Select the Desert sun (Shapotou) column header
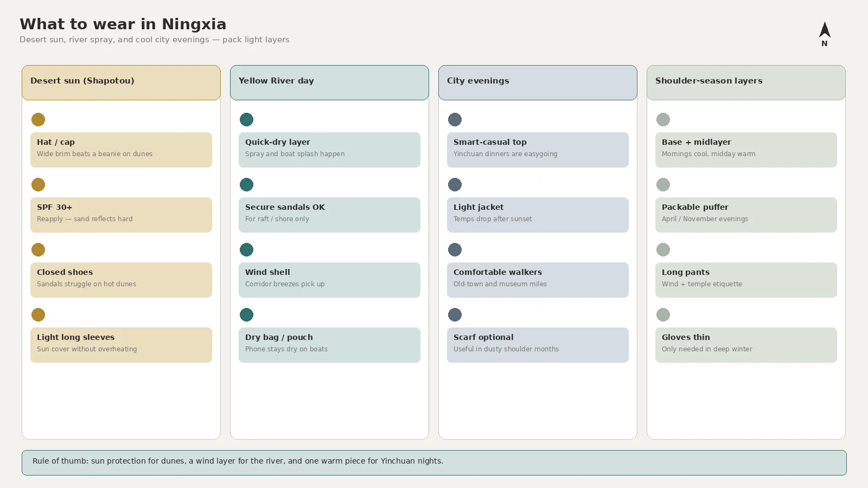 [x=121, y=82]
